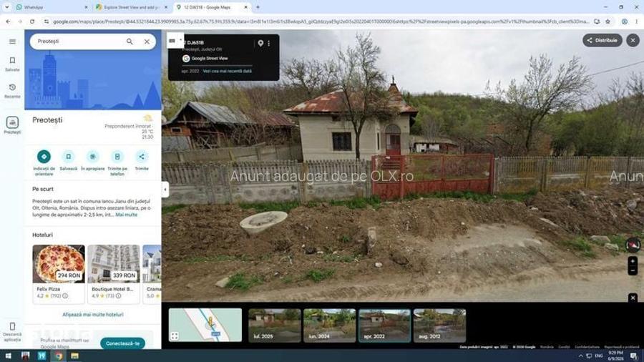Open the Street View layout dropdown
The width and height of the screenshot is (644, 362).
point(175,40)
